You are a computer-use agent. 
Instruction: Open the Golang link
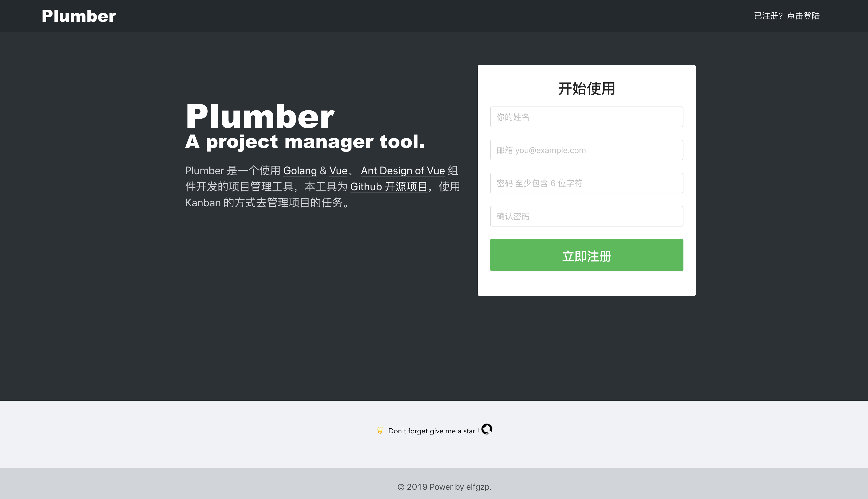coord(300,171)
